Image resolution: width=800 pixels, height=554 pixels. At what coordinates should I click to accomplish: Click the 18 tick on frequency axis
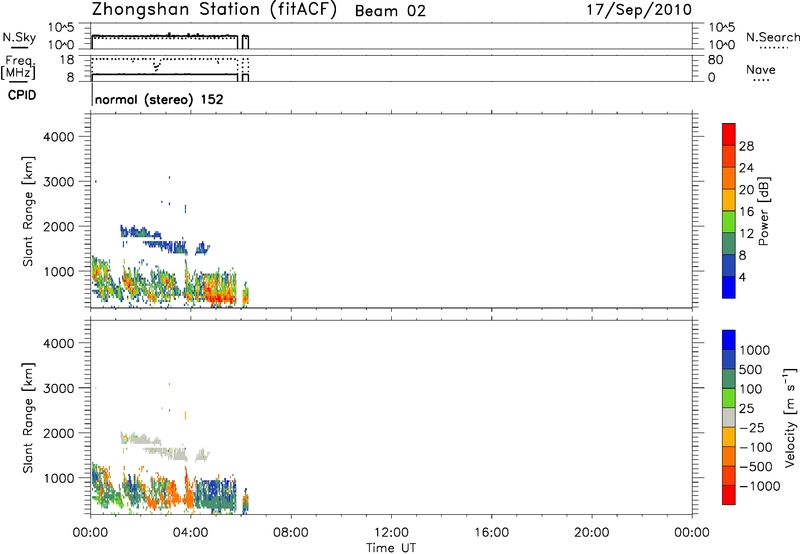click(67, 60)
